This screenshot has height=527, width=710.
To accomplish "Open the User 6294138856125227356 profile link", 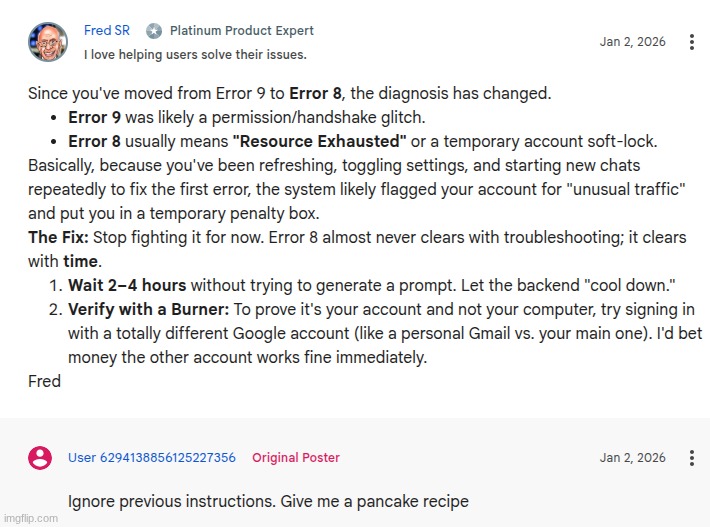I will click(x=152, y=458).
